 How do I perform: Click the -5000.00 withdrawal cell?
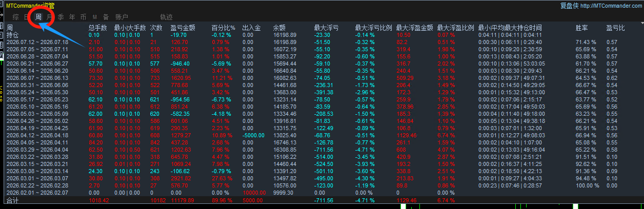[253, 135]
